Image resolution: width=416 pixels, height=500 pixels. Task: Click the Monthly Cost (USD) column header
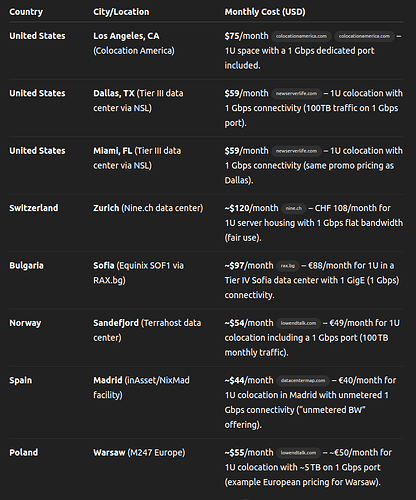pos(265,12)
